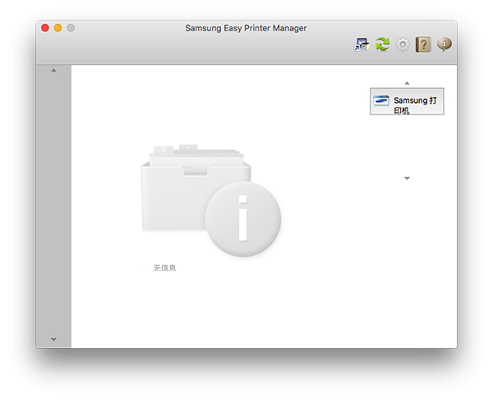This screenshot has width=493, height=400.
Task: Open help with the question-mark book icon
Action: tap(423, 44)
